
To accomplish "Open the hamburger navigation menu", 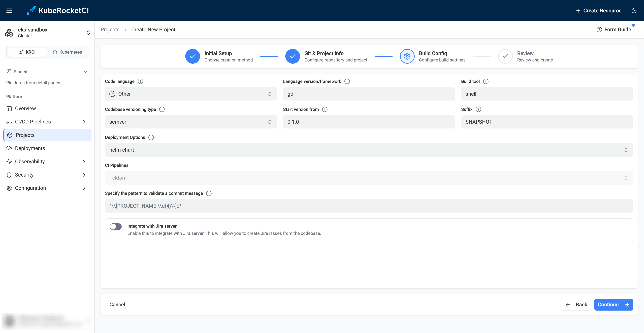I will click(9, 11).
